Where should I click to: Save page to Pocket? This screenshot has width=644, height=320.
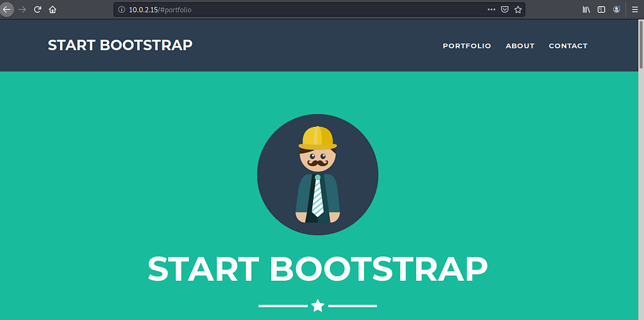pyautogui.click(x=505, y=10)
